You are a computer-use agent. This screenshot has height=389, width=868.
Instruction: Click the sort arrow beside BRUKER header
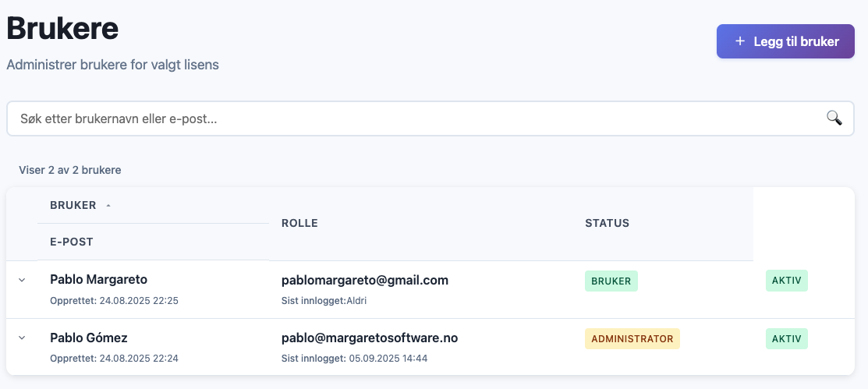(x=108, y=206)
